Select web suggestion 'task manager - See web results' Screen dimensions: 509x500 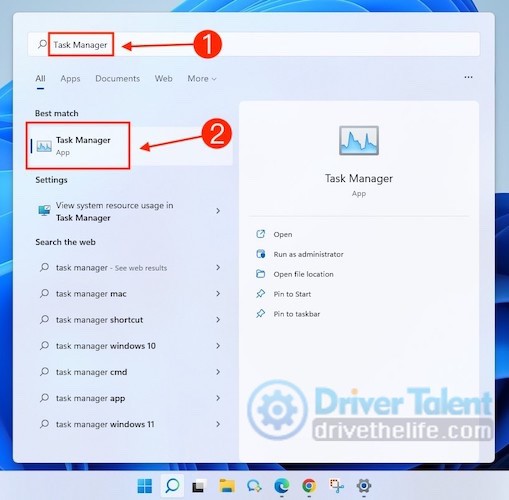(x=130, y=268)
